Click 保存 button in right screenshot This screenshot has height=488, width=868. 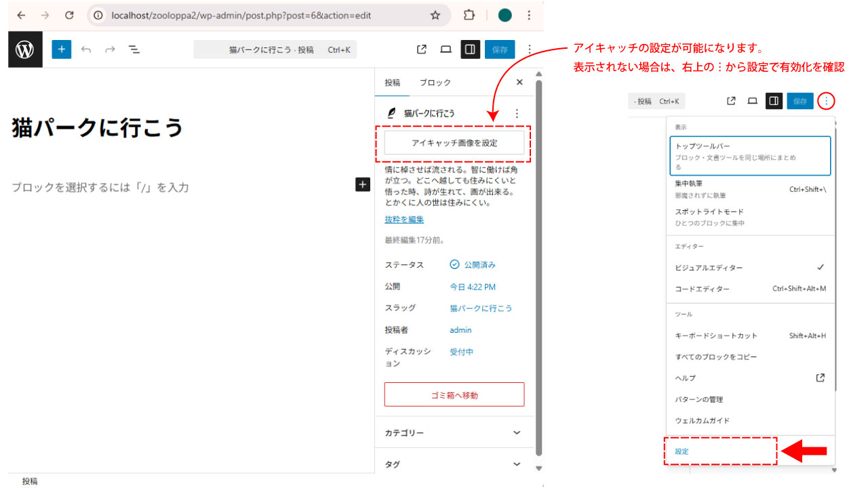800,101
